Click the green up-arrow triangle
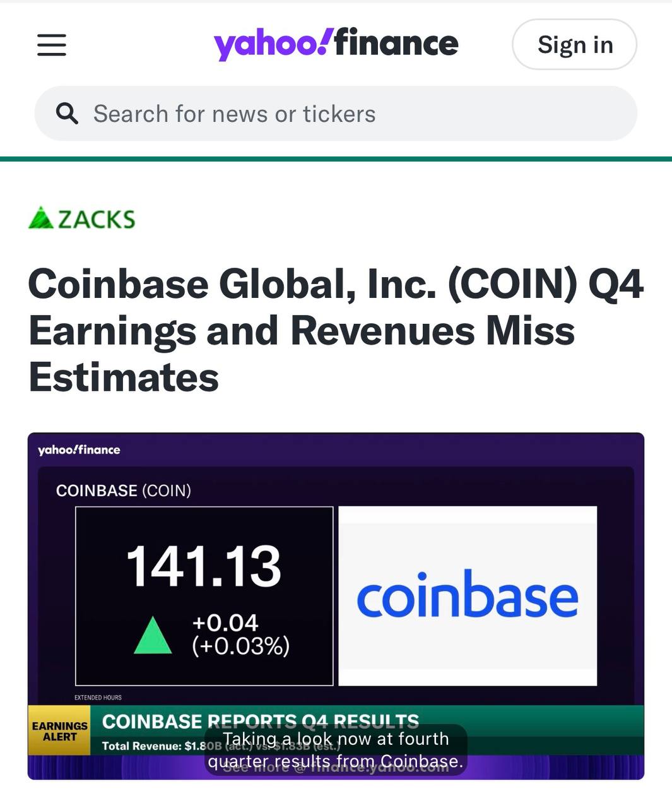The width and height of the screenshot is (672, 808). tap(153, 634)
